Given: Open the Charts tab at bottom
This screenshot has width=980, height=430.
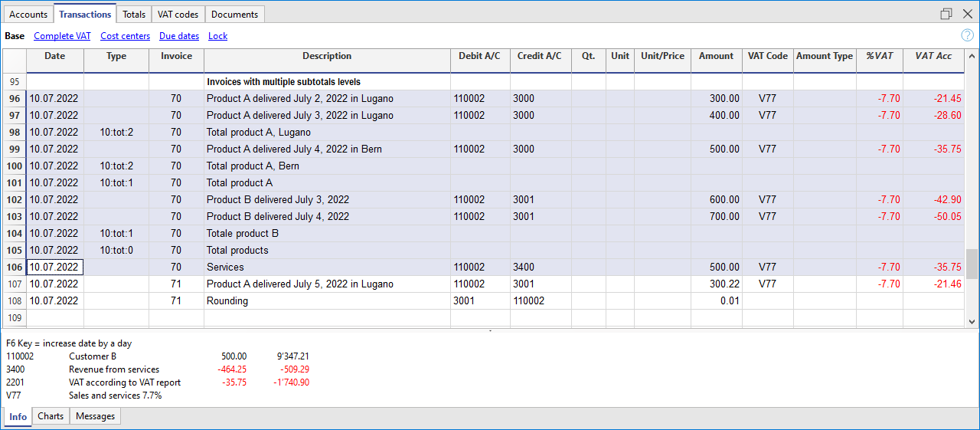Looking at the screenshot, I should click(51, 416).
